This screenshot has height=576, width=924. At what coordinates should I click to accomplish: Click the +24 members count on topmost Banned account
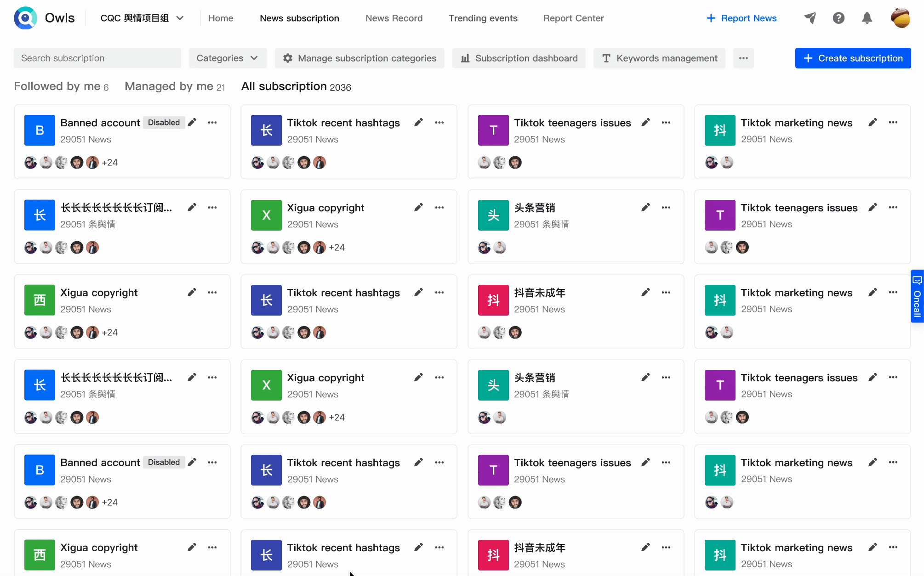(110, 163)
